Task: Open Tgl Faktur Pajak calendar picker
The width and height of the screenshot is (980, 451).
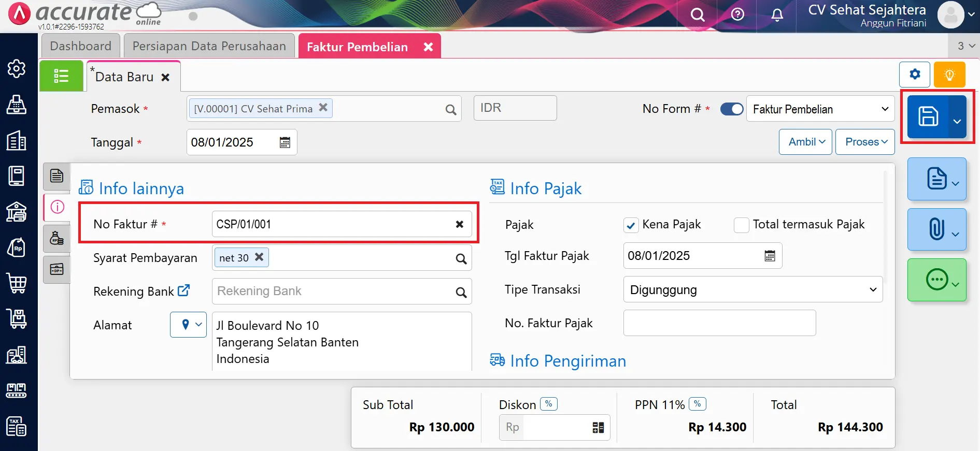Action: coord(770,256)
